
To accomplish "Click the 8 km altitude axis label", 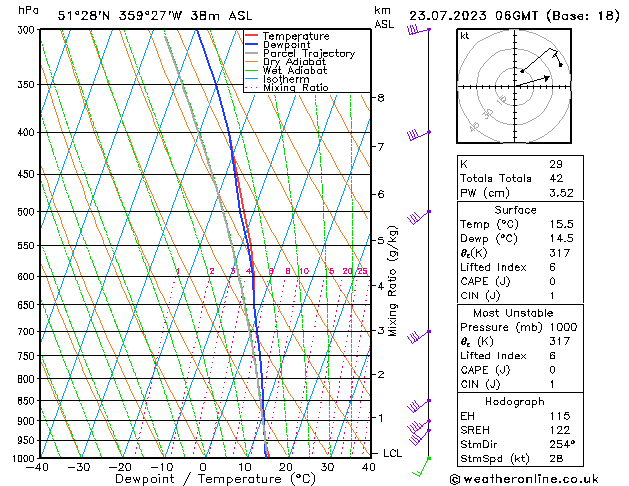I will (x=380, y=98).
